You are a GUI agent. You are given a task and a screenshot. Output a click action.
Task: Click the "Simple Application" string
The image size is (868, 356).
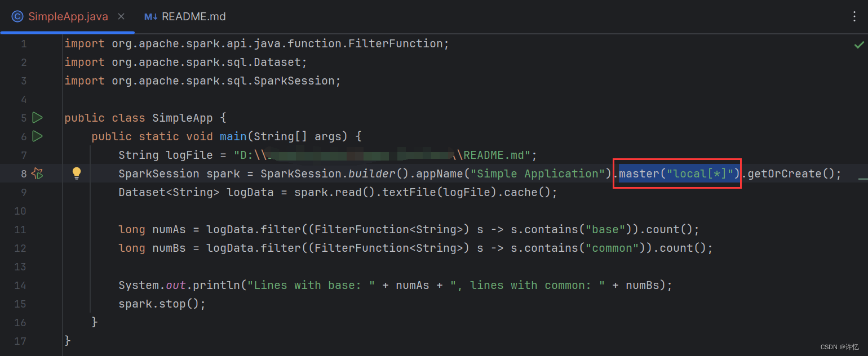(x=538, y=173)
